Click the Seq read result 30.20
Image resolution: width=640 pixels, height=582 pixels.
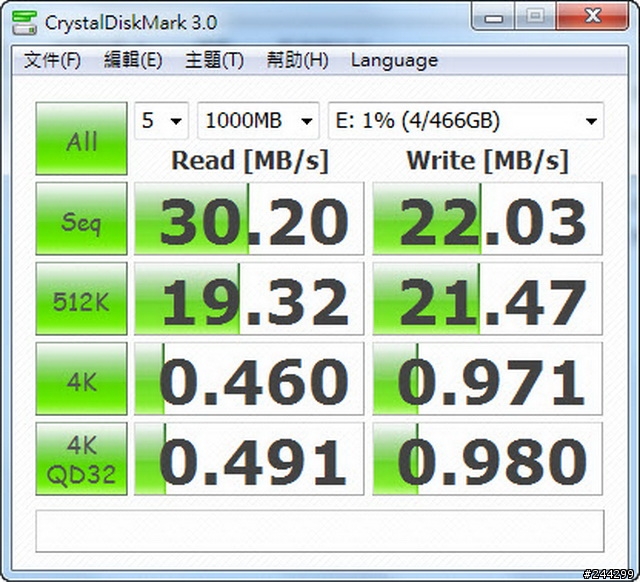coord(249,219)
